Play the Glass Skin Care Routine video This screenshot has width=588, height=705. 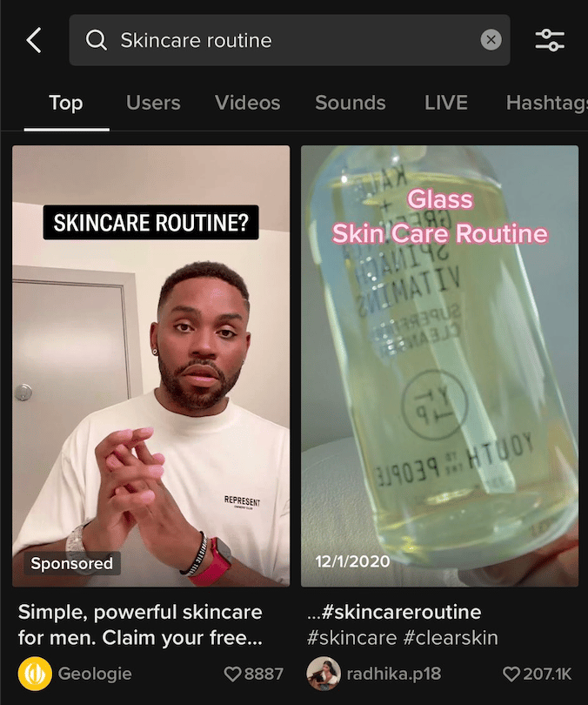tap(440, 366)
